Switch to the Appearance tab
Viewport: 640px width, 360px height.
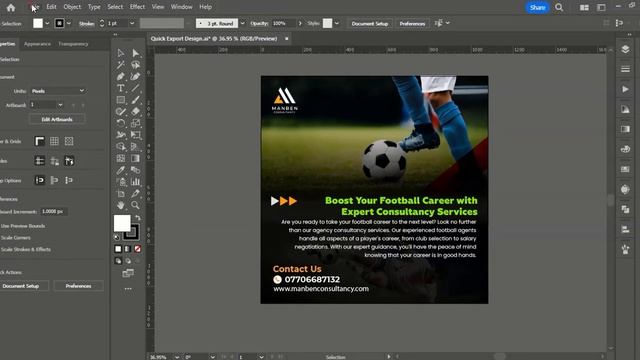coord(37,44)
